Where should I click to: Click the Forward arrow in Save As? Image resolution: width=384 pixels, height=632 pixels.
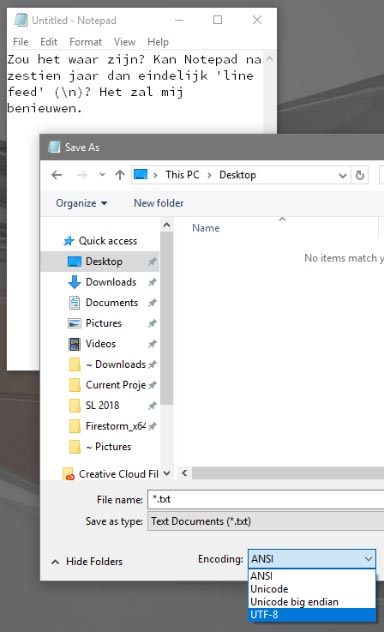click(82, 175)
